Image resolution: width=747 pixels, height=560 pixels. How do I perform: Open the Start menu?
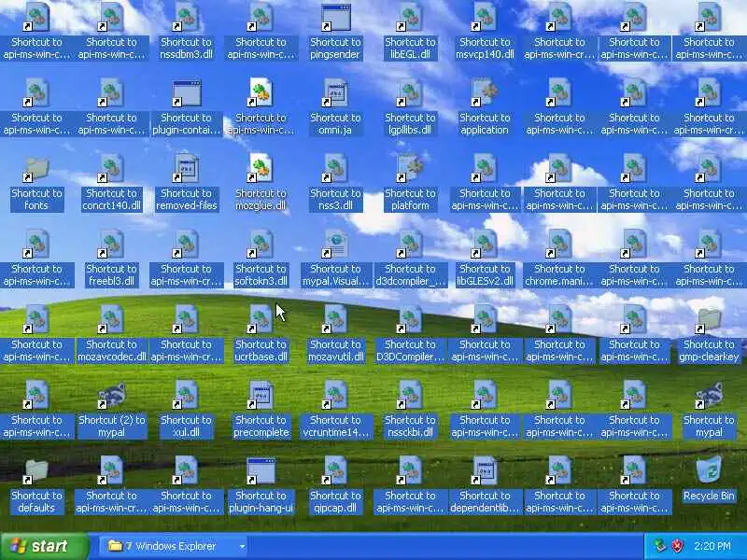coord(44,546)
